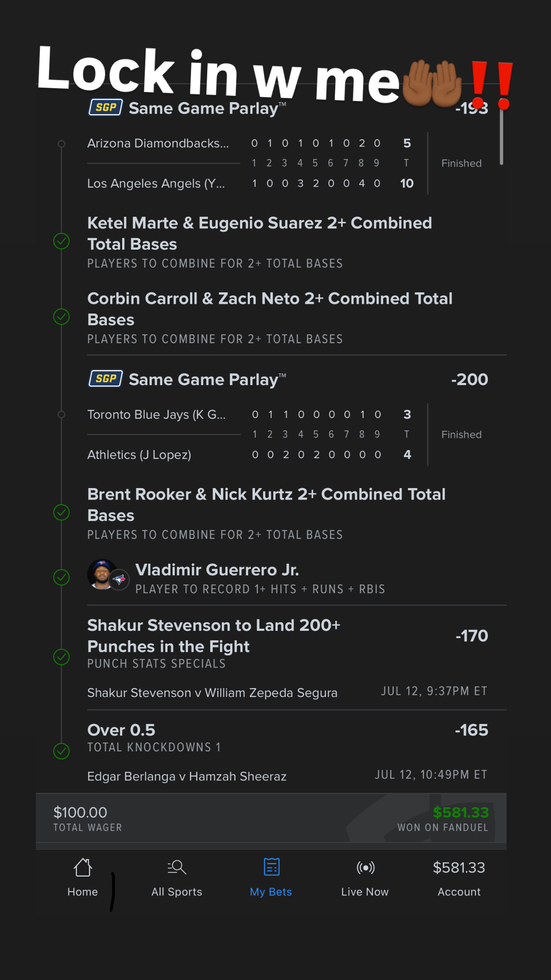Screen dimensions: 551x980
Task: Tap the SGP badge beside -200
Action: click(x=106, y=379)
